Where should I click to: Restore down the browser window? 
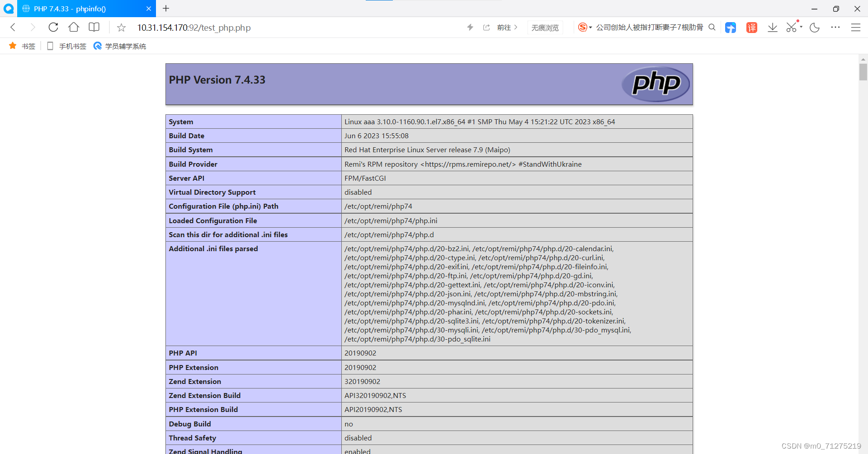[836, 9]
